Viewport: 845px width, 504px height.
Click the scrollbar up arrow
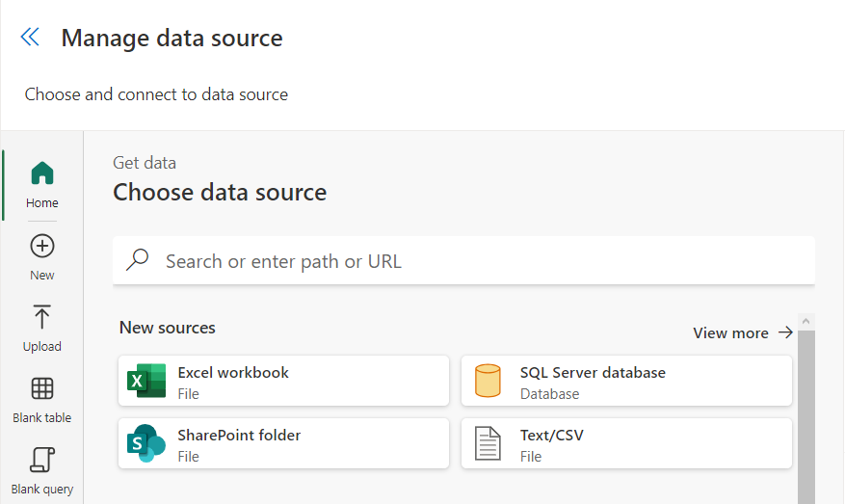pyautogui.click(x=806, y=321)
